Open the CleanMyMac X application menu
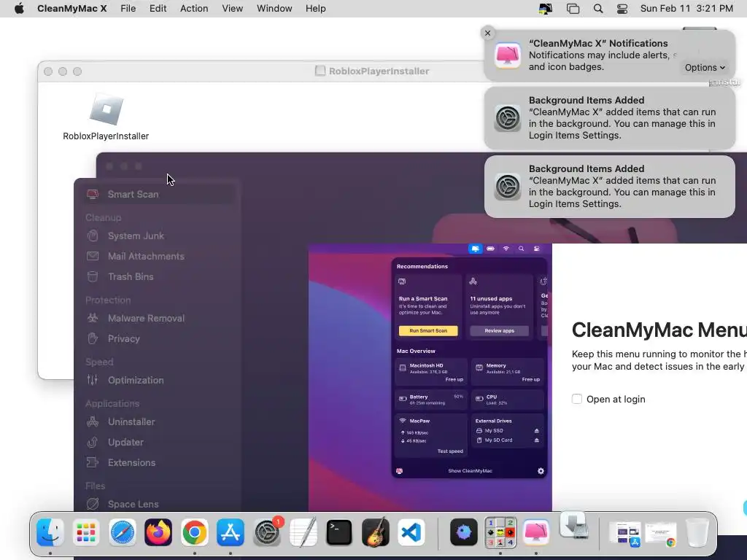Image resolution: width=747 pixels, height=560 pixels. coord(72,9)
